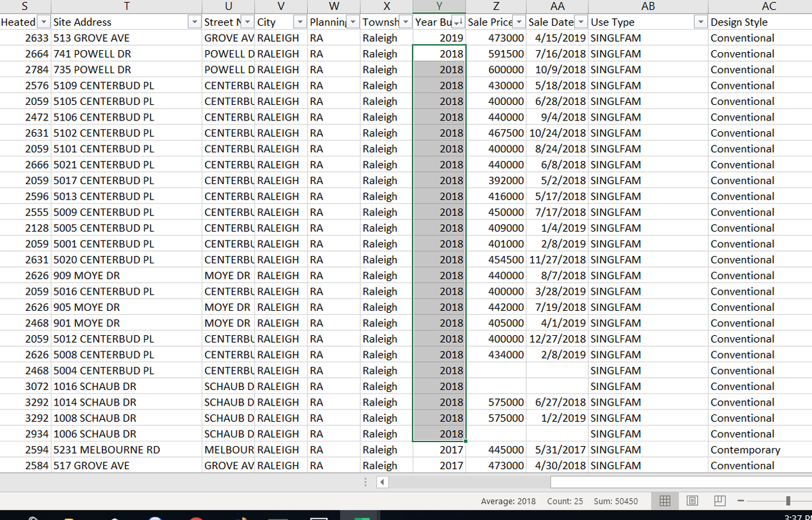Select column AA header
The width and height of the screenshot is (812, 520).
coord(558,7)
